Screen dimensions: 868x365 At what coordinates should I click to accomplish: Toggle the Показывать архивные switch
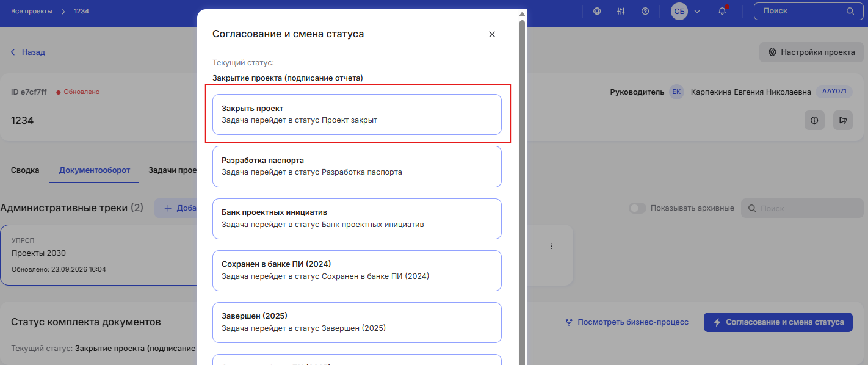pyautogui.click(x=638, y=208)
